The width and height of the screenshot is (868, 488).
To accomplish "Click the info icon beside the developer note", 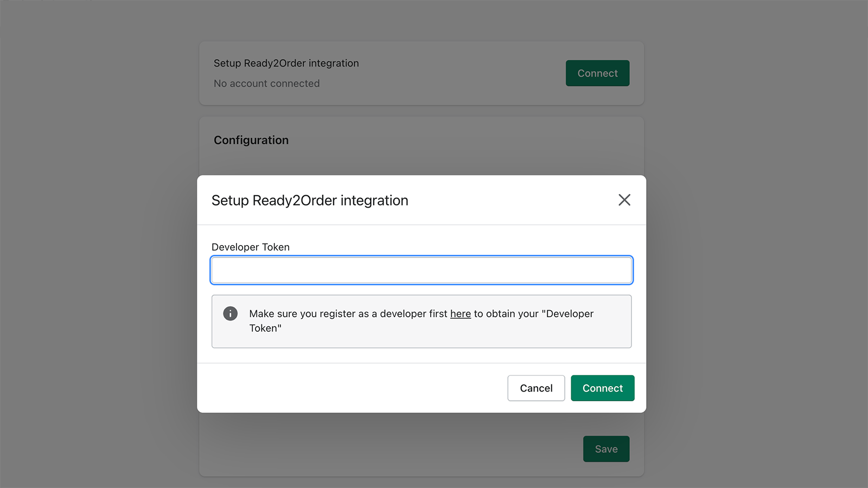I will pyautogui.click(x=231, y=313).
